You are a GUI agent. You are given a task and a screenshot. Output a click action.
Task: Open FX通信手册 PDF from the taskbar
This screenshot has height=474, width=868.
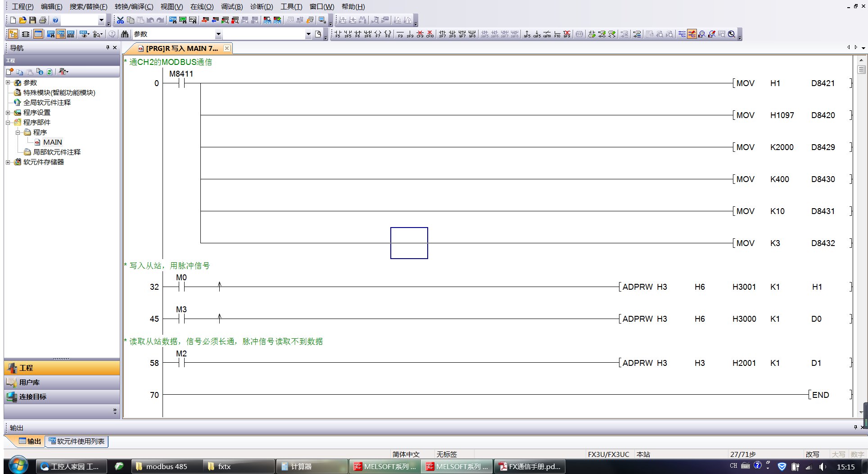(x=529, y=467)
